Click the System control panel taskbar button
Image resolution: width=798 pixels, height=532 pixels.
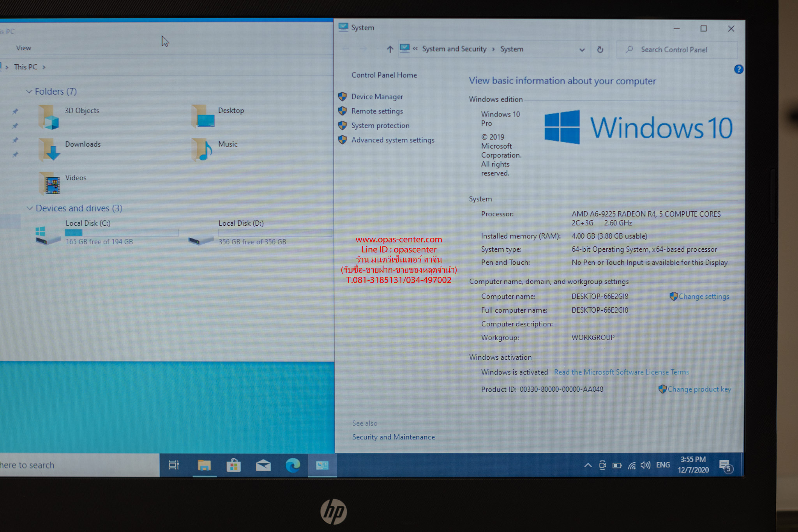coord(322,465)
